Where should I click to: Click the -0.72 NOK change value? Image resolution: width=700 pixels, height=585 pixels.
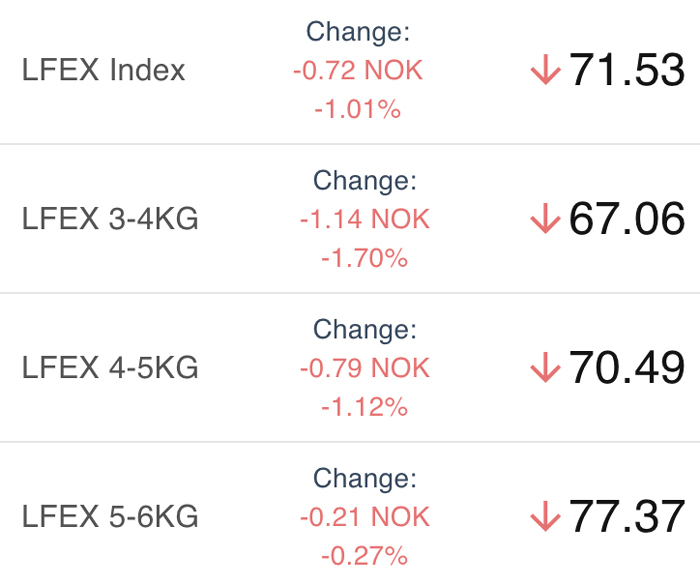358,71
